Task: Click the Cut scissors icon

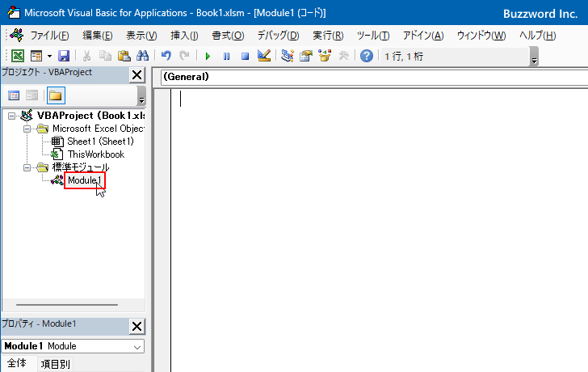Action: (86, 56)
